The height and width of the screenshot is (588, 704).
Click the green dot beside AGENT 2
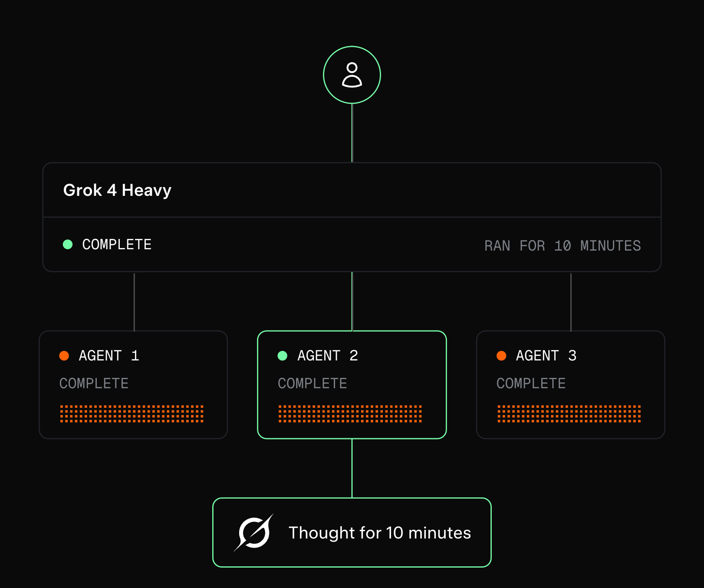click(x=283, y=356)
